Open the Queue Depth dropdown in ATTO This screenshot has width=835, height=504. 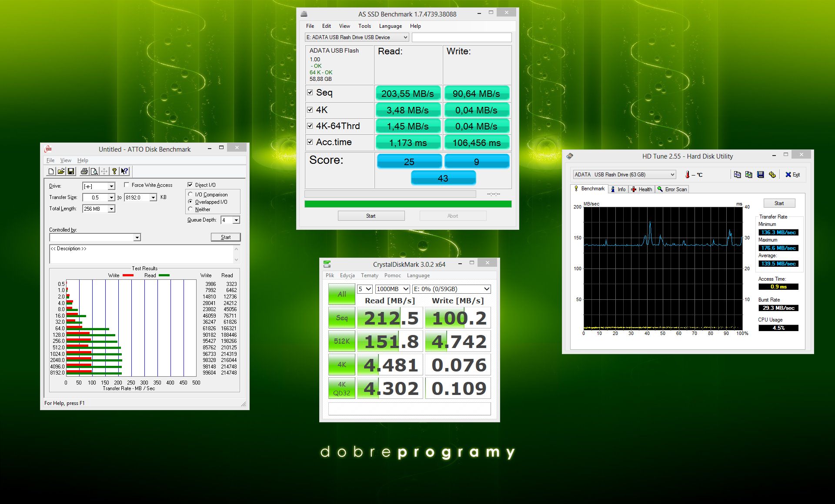coord(236,220)
